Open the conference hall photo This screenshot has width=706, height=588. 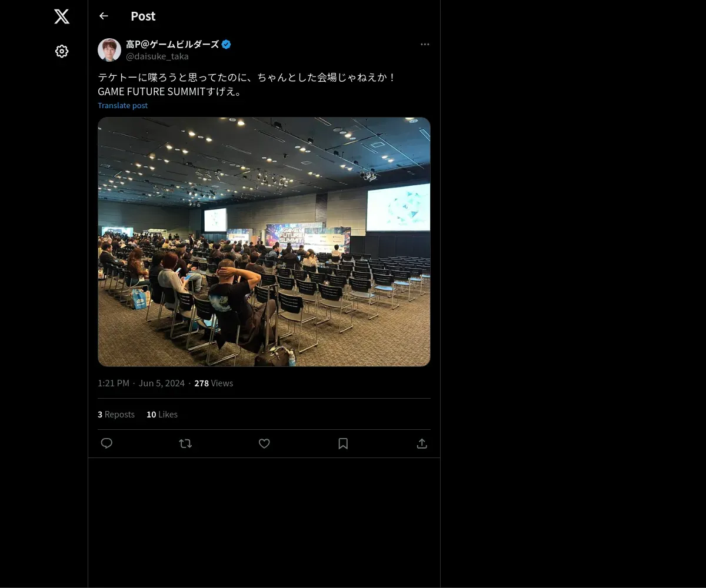[x=264, y=242]
